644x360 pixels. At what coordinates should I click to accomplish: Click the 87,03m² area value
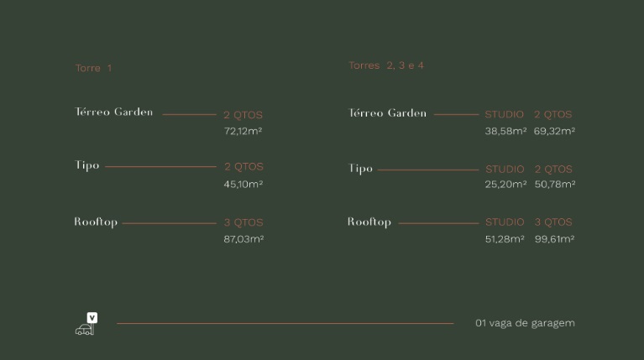point(243,239)
